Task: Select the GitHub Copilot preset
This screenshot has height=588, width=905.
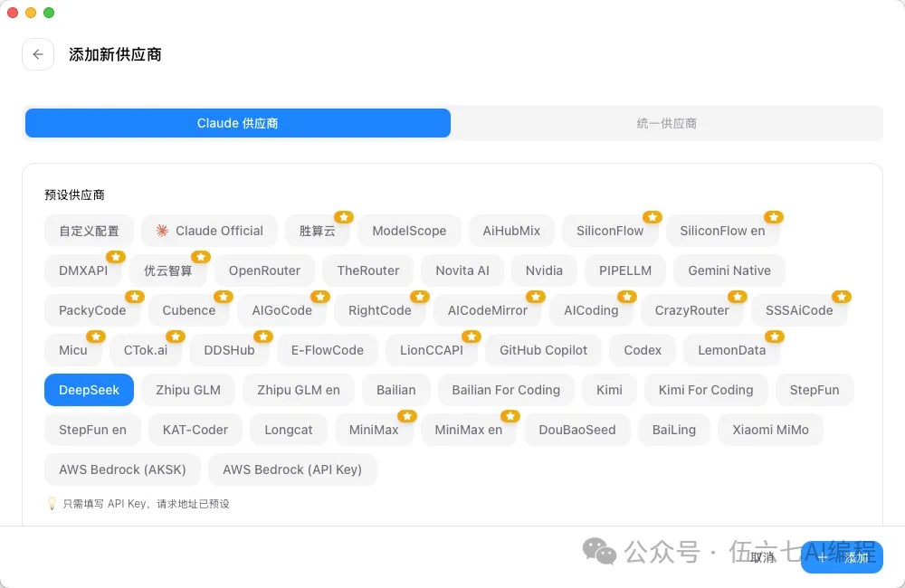Action: click(x=543, y=350)
